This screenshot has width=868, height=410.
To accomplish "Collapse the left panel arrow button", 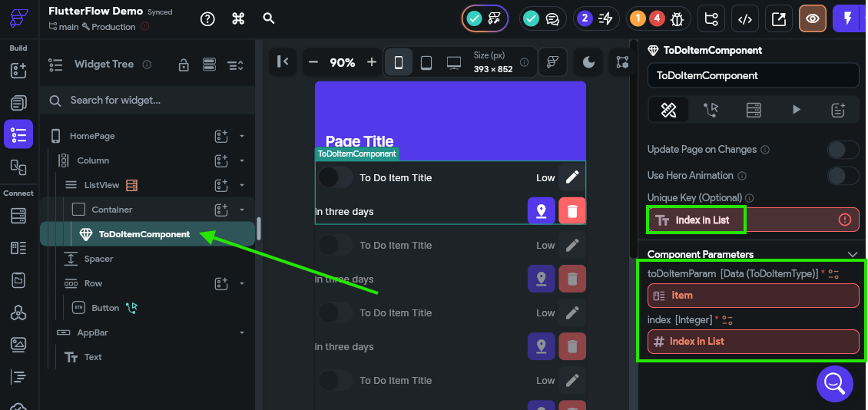I will [x=283, y=61].
